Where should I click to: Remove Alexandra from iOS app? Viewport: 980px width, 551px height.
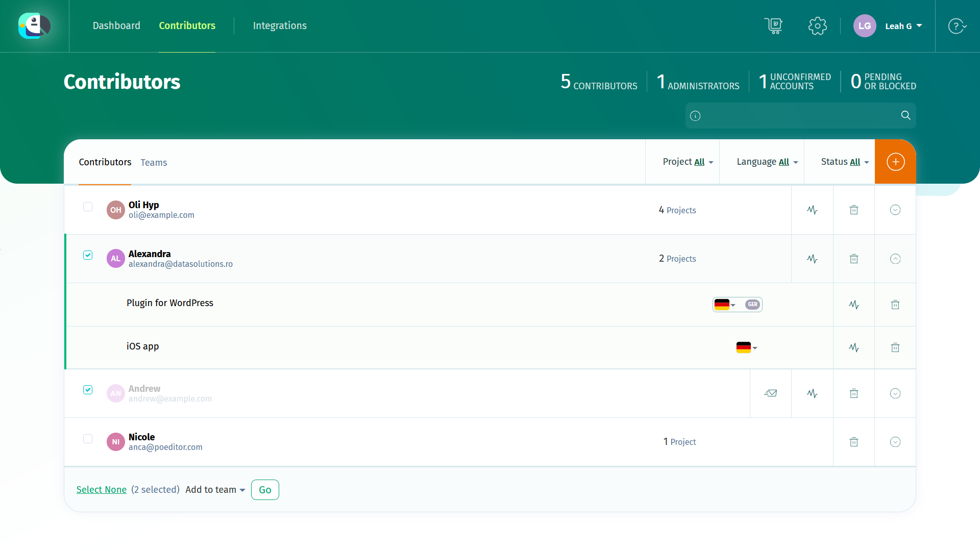click(895, 347)
